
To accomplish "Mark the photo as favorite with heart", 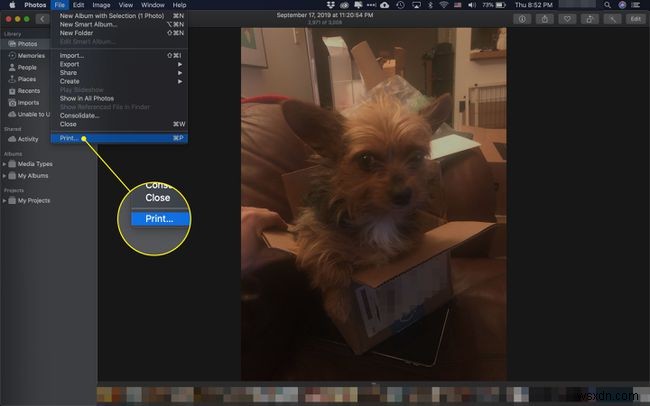I will tap(567, 19).
